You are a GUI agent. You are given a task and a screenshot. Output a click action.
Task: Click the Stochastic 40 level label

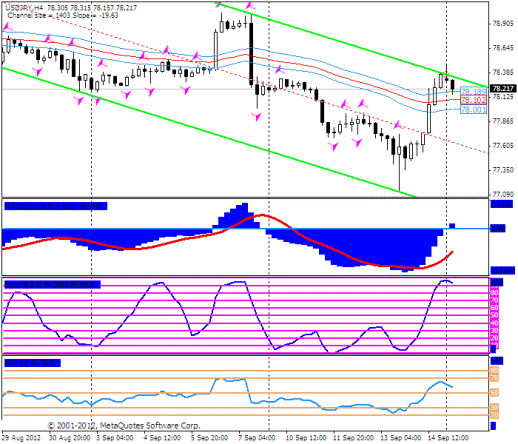(495, 323)
